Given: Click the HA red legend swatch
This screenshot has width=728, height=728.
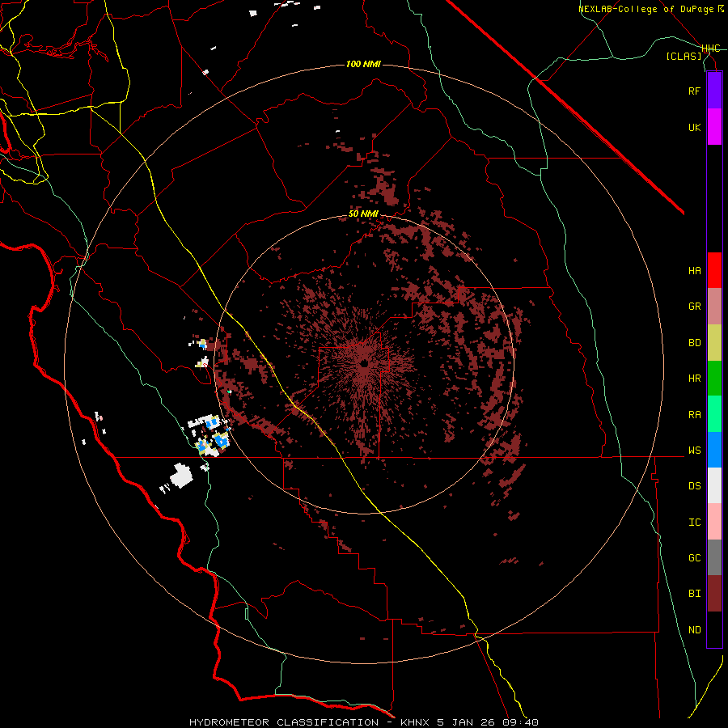Looking at the screenshot, I should [x=714, y=270].
